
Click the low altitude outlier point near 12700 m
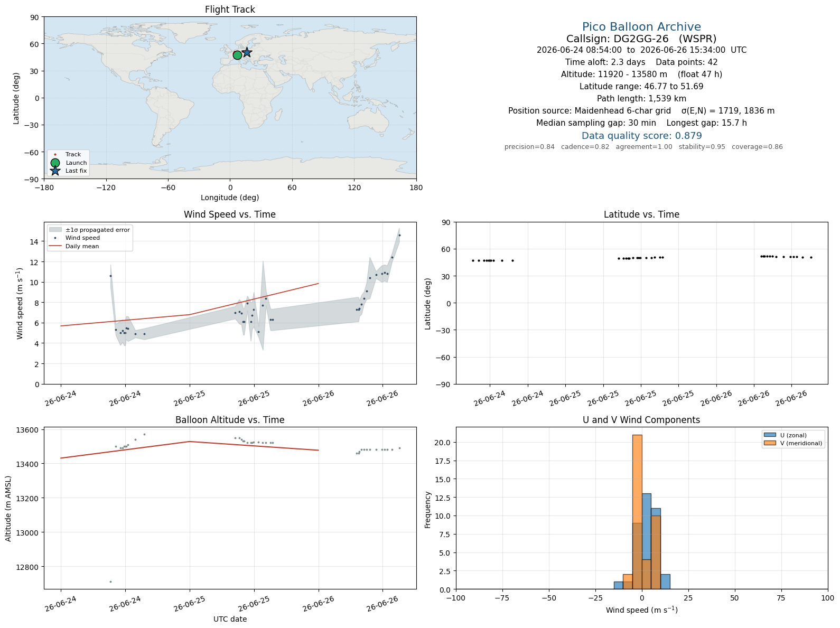110,582
